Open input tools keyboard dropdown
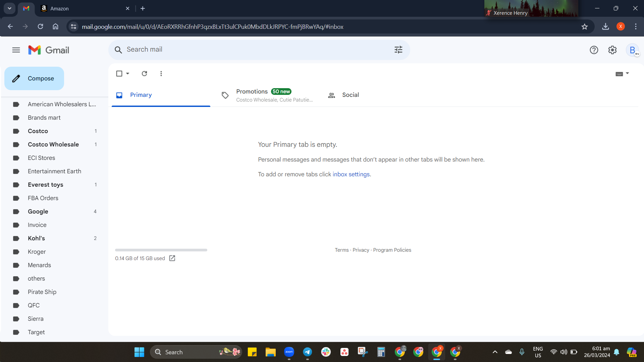The width and height of the screenshot is (644, 362). click(x=622, y=74)
